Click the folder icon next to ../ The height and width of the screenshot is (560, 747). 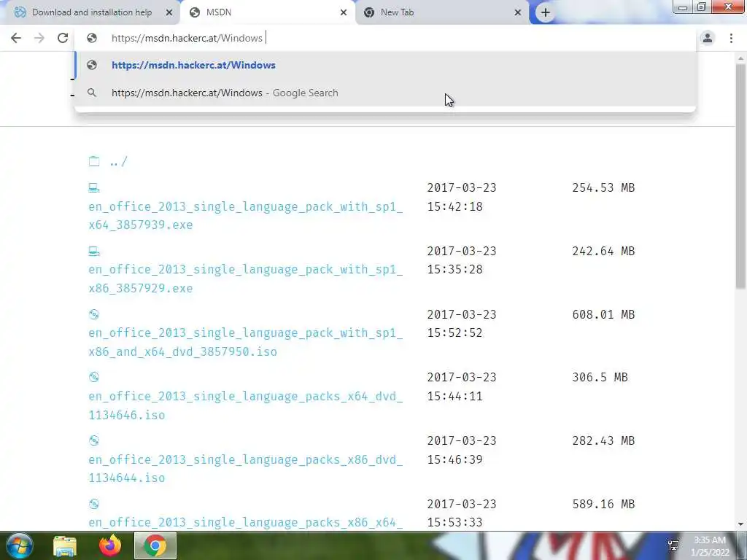click(94, 161)
